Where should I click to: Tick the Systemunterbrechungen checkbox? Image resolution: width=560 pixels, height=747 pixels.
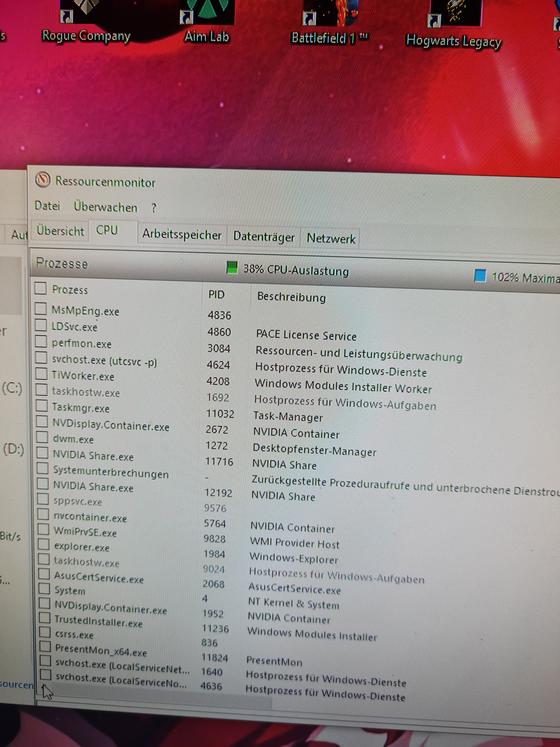(x=43, y=468)
